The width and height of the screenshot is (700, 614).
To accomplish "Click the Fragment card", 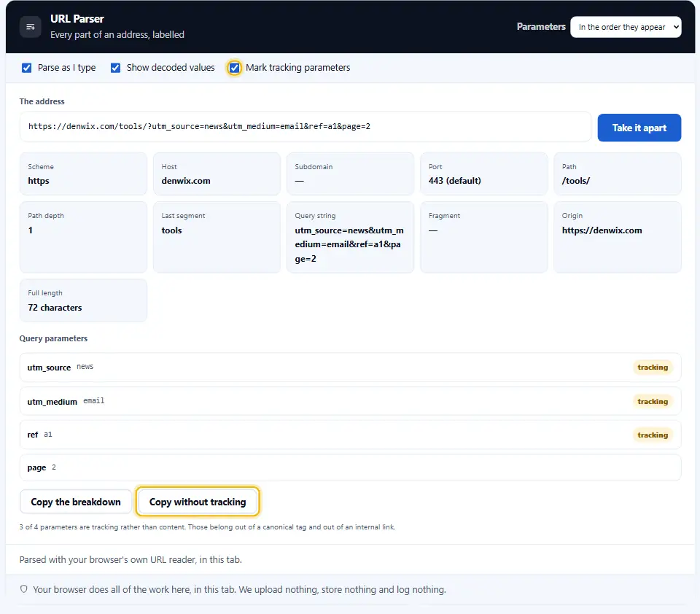I will [x=483, y=237].
